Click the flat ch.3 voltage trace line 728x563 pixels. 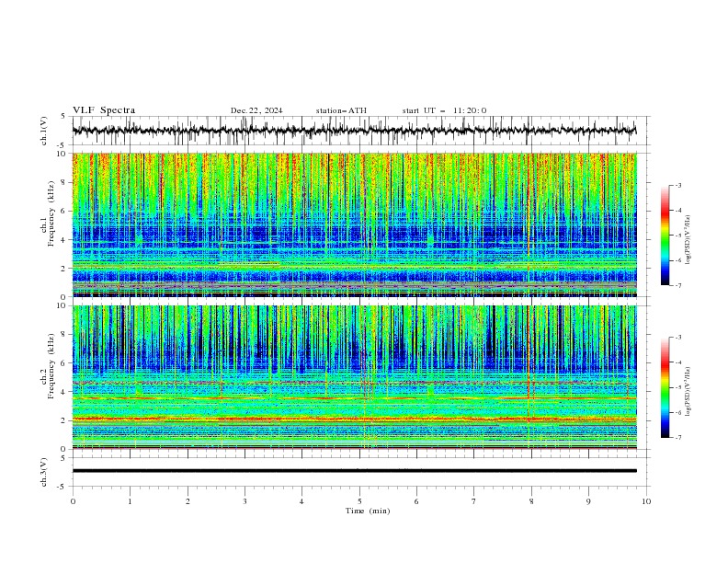pyautogui.click(x=354, y=471)
